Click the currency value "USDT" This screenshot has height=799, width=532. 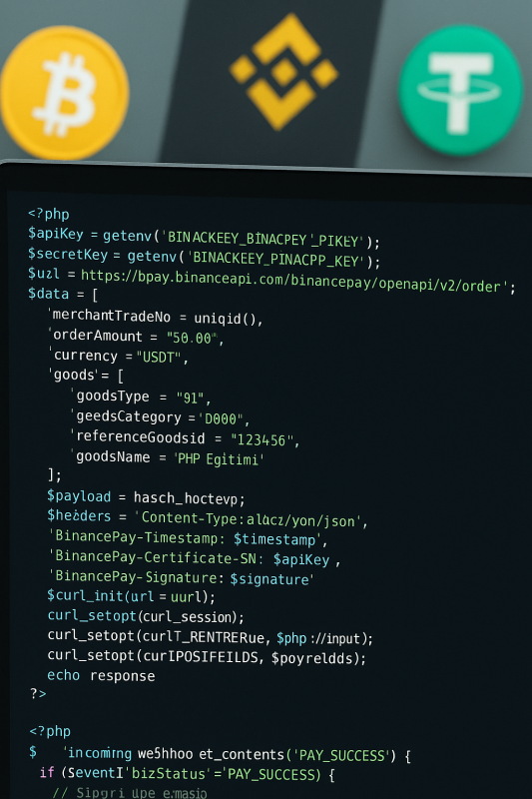(159, 357)
